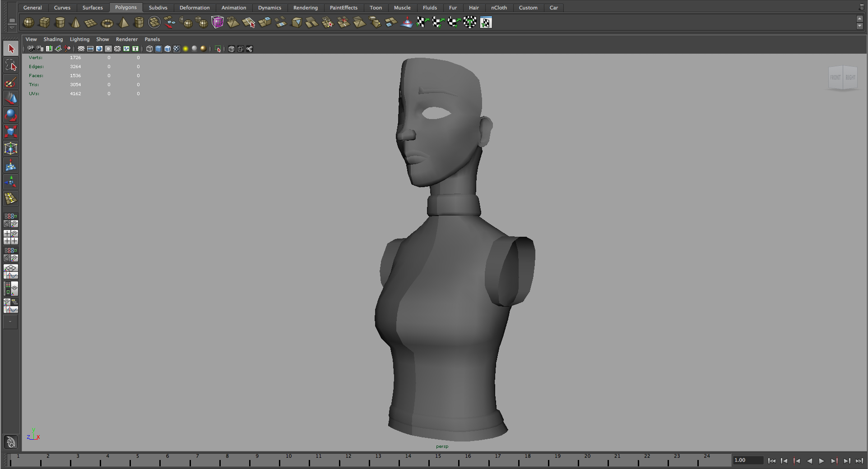Screen dimensions: 868x469
Task: Switch to the Animation shelf tab
Action: (x=233, y=8)
